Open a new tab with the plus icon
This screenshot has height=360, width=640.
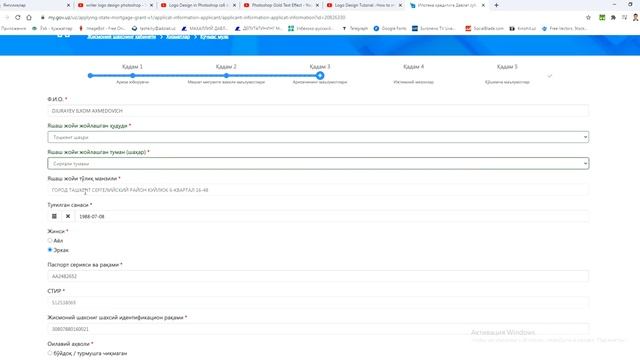496,5
